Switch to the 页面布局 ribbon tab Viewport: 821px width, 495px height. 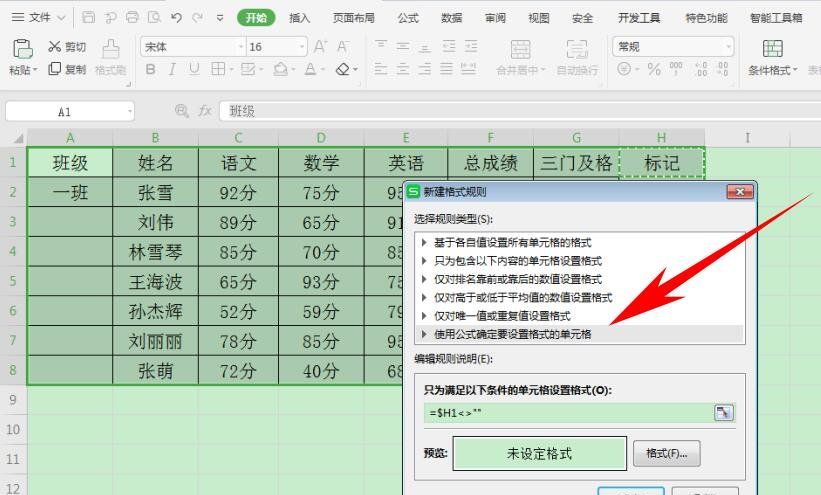354,18
